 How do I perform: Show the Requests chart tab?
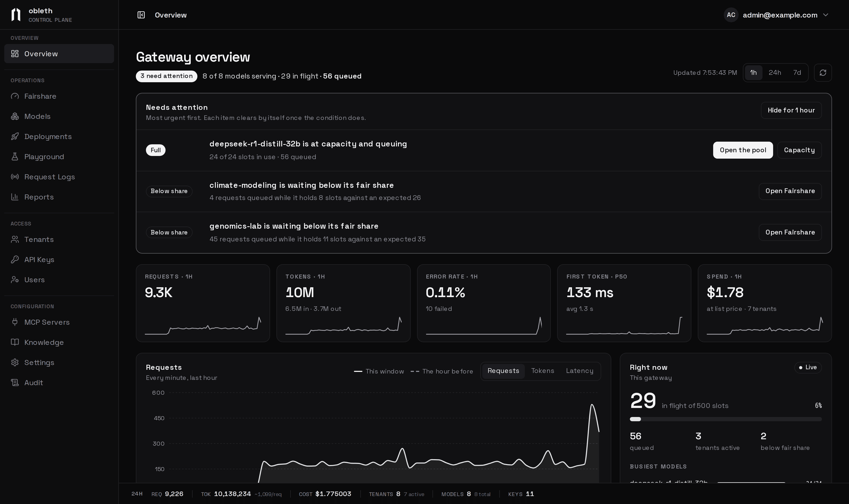pyautogui.click(x=503, y=371)
